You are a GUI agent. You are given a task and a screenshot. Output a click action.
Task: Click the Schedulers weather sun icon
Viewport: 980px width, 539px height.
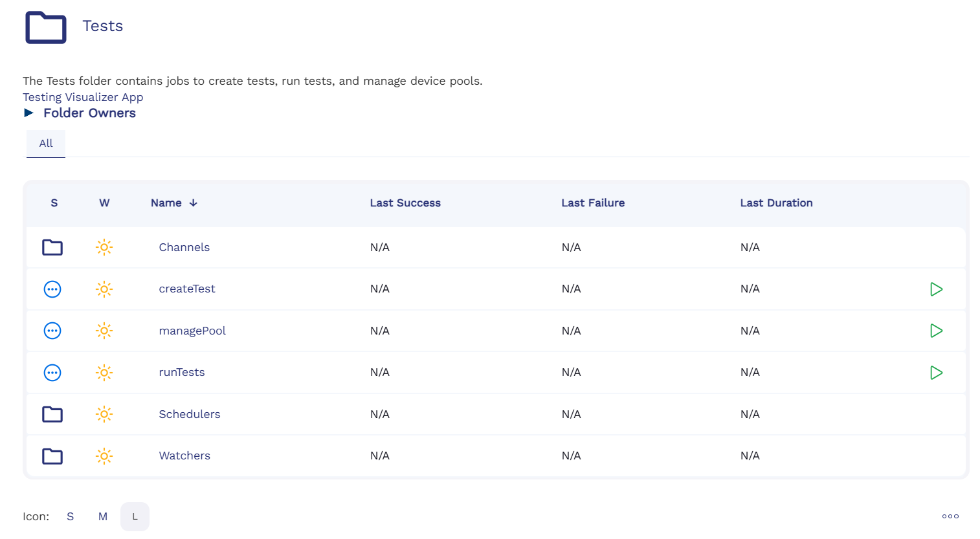click(104, 414)
